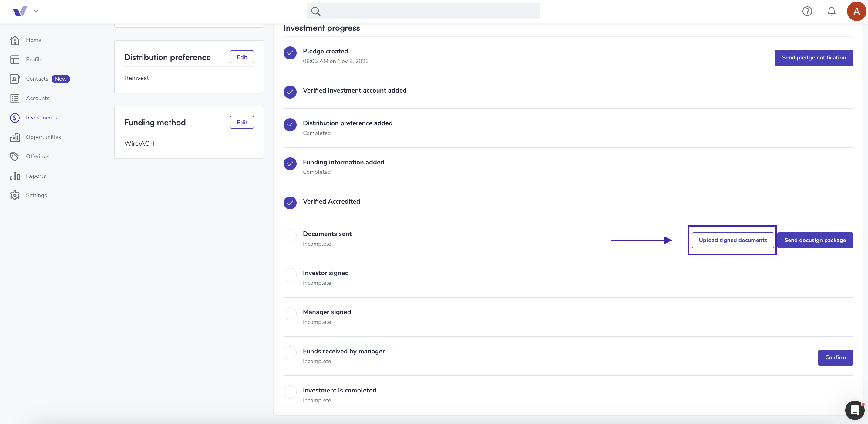The height and width of the screenshot is (424, 868).
Task: Click Investment is completed status circle
Action: tap(290, 392)
